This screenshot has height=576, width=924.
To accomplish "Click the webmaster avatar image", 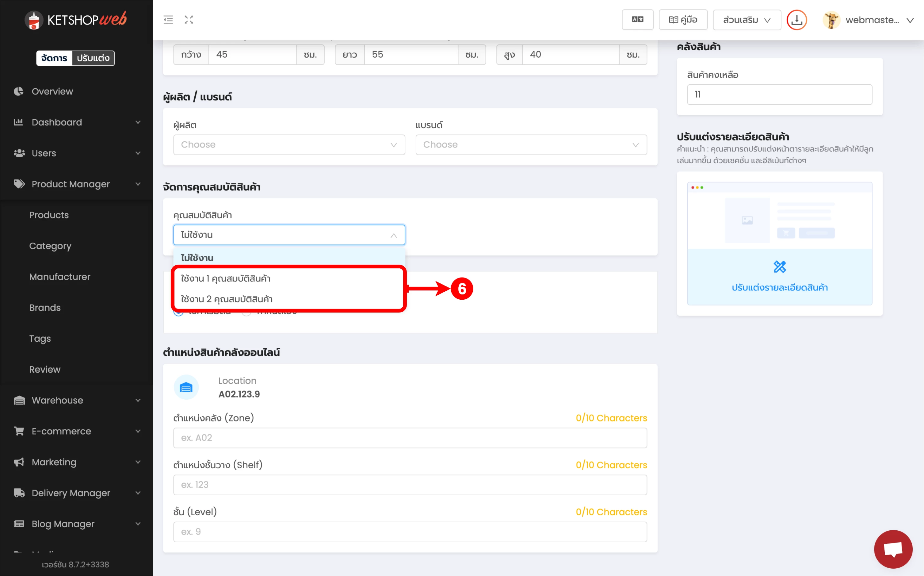I will (831, 20).
